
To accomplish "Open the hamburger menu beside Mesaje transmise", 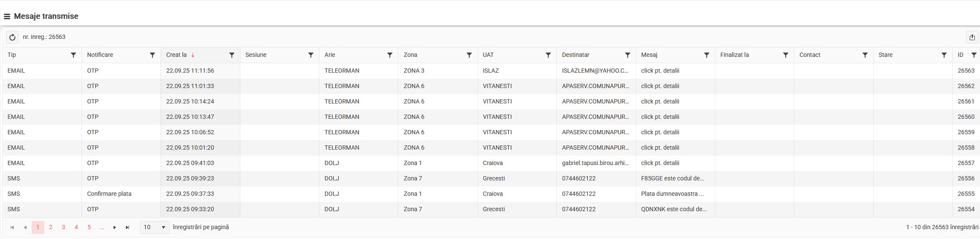I will tap(7, 17).
